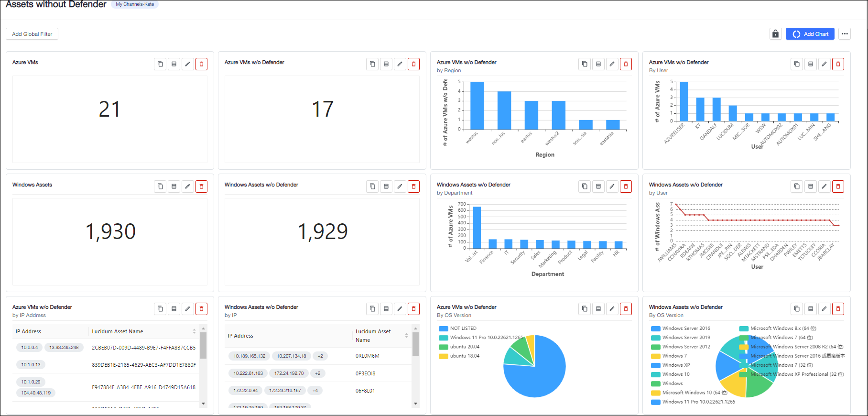Click the 172.24.192.70 IP tag

pyautogui.click(x=289, y=373)
